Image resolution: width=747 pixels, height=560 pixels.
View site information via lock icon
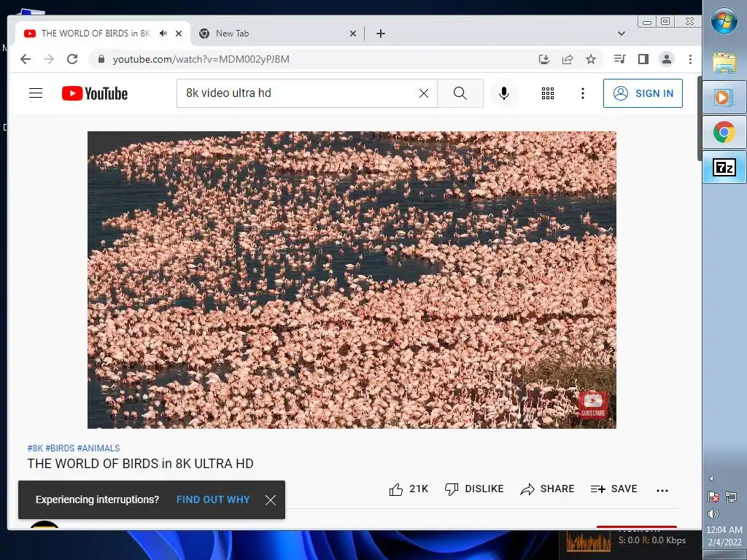point(101,59)
